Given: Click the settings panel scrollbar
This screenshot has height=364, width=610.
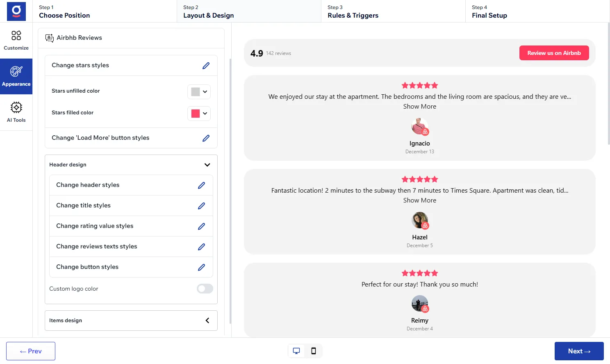Looking at the screenshot, I should coord(230,191).
